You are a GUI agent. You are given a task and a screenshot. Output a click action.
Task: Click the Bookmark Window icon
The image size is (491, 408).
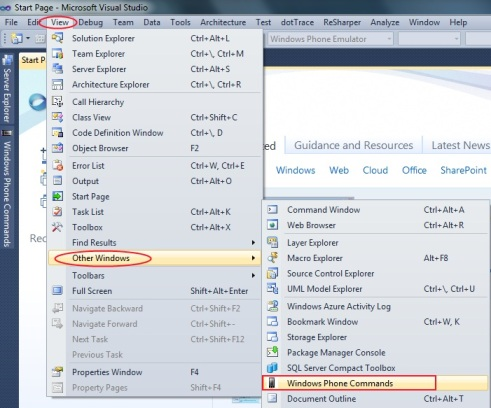(272, 322)
